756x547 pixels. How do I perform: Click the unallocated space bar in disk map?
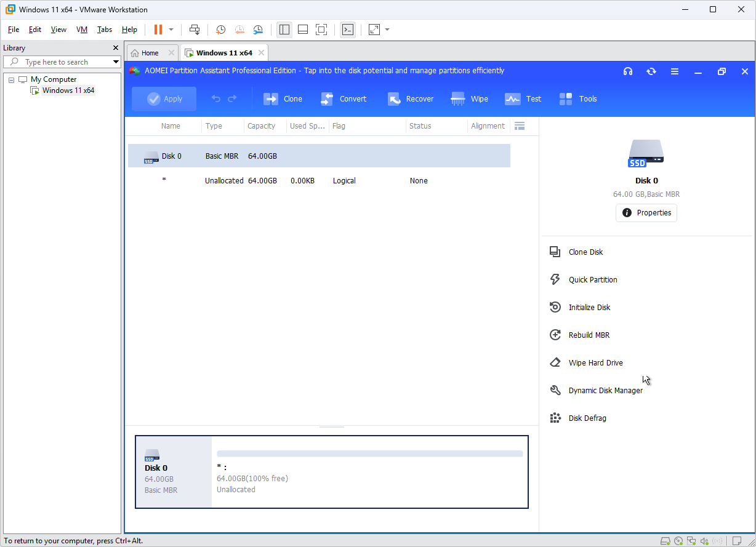(369, 453)
